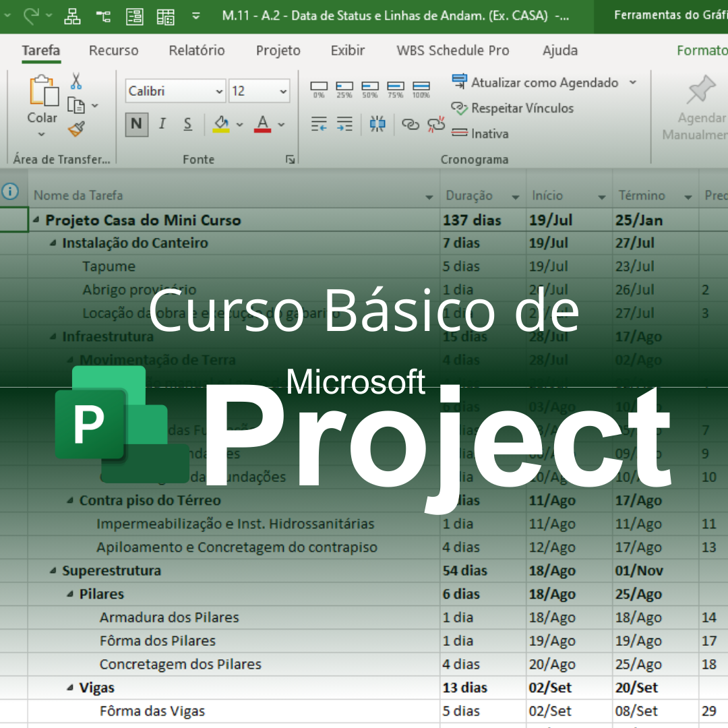Click the task form view icon
Image resolution: width=728 pixels, height=728 pixels.
135,17
